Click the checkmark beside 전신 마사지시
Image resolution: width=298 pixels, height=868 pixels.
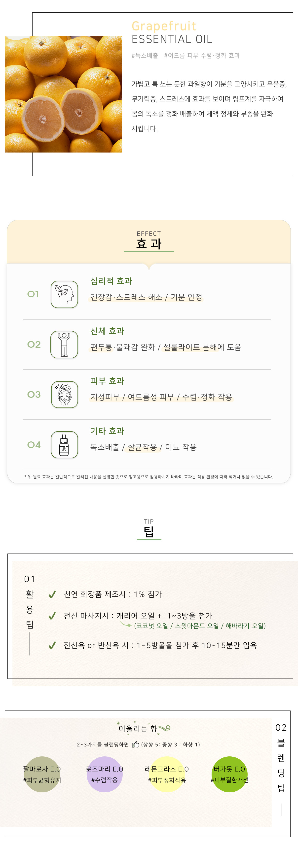tap(52, 616)
